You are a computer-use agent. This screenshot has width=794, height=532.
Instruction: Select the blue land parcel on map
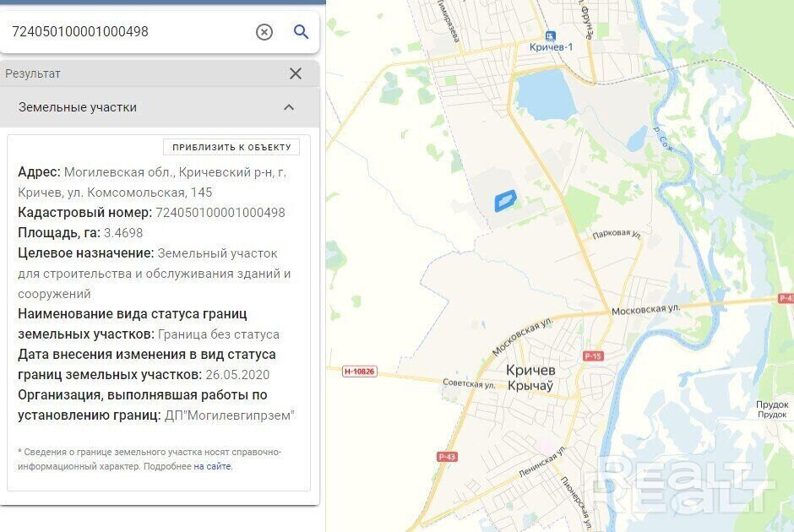(505, 201)
